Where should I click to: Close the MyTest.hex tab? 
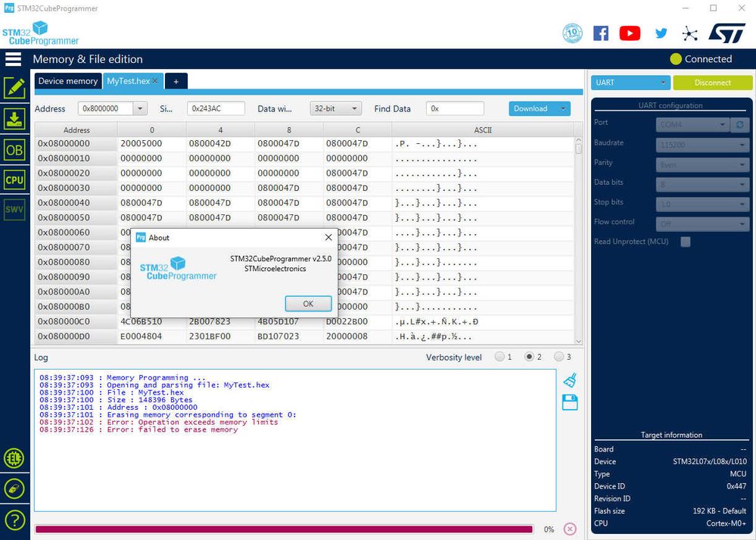coord(155,81)
